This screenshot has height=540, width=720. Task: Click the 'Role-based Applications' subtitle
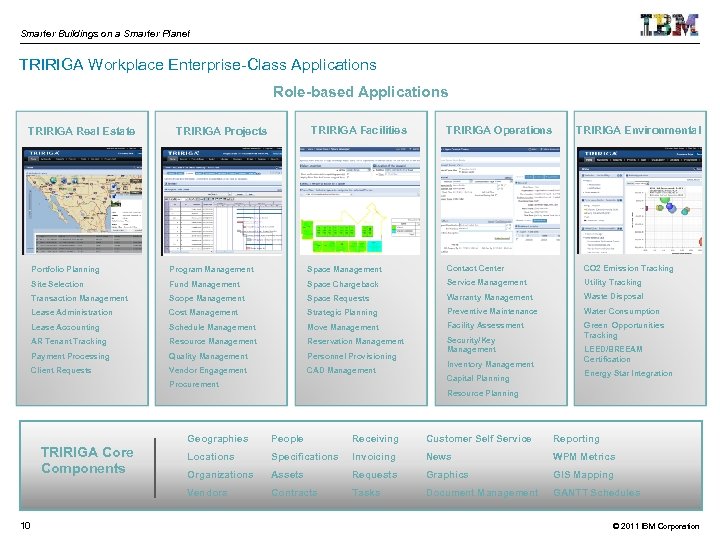(360, 92)
